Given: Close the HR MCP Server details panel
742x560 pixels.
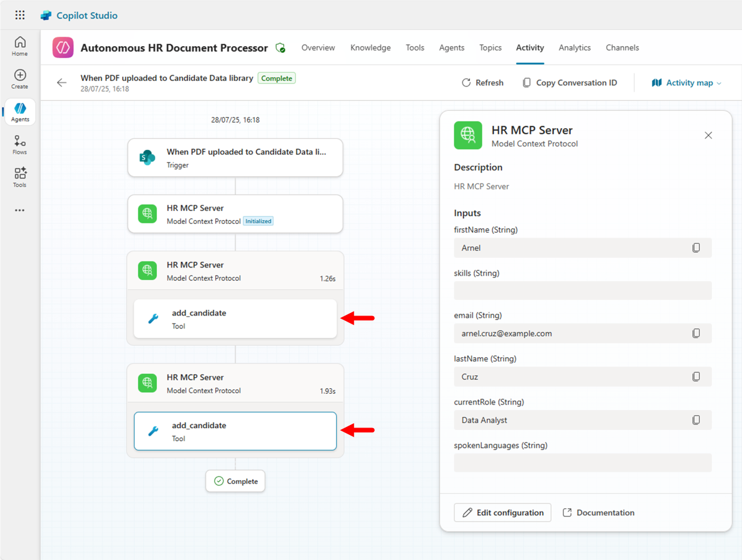Looking at the screenshot, I should click(x=708, y=135).
